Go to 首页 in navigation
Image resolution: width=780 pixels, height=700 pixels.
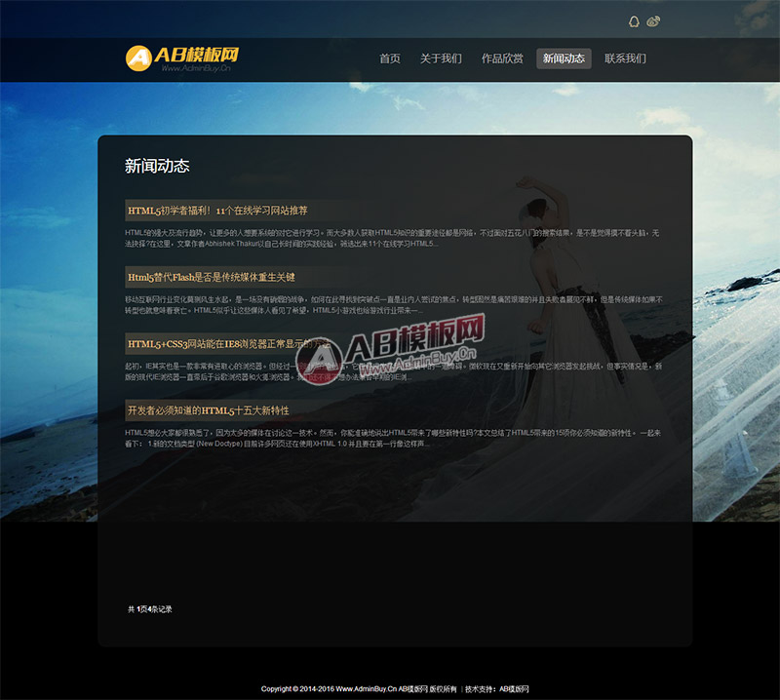point(390,58)
